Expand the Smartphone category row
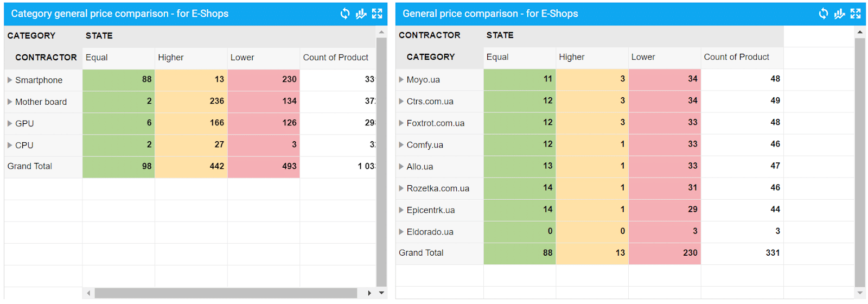The height and width of the screenshot is (304, 868). pyautogui.click(x=10, y=80)
